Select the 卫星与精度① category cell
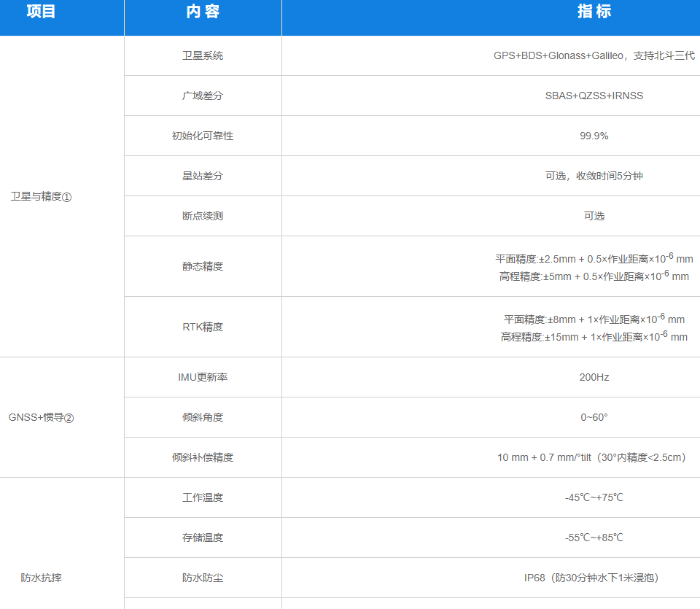Image resolution: width=700 pixels, height=609 pixels. [41, 197]
